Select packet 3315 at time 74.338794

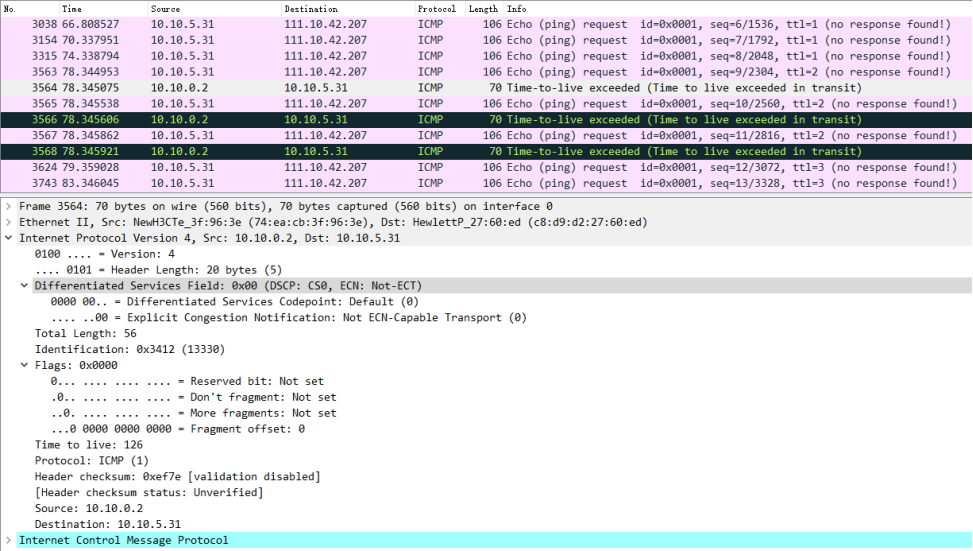pyautogui.click(x=486, y=56)
